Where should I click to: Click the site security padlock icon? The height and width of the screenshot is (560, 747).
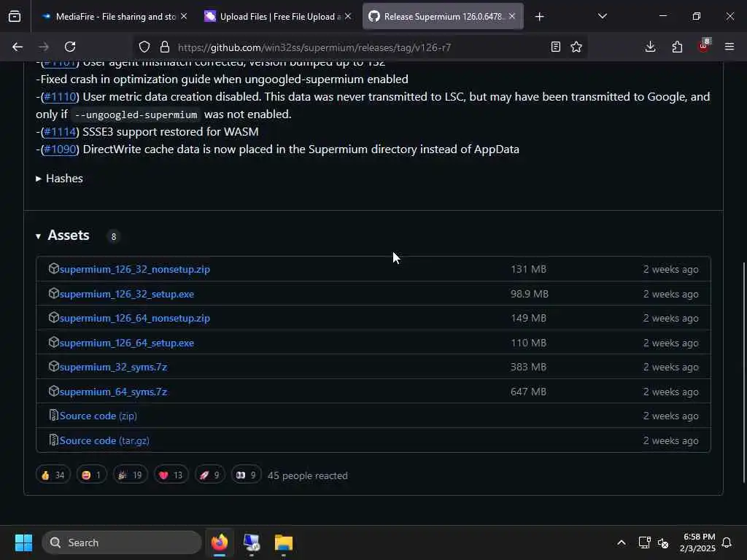point(165,47)
